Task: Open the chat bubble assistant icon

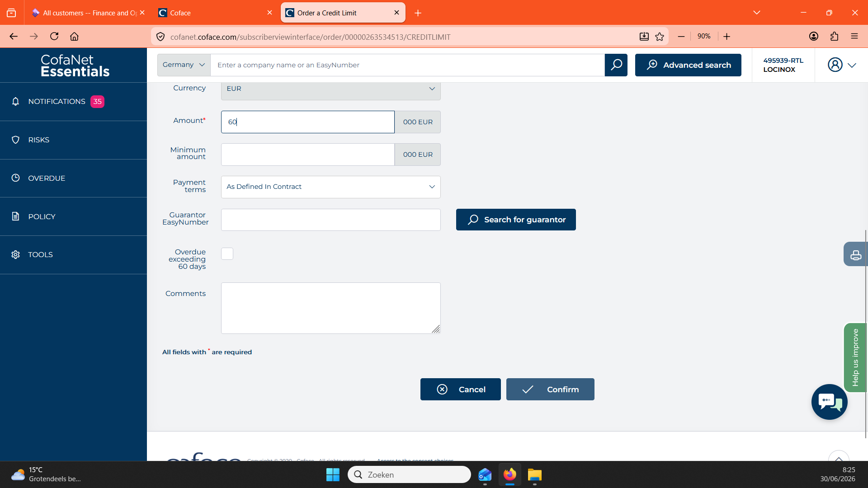Action: point(829,402)
